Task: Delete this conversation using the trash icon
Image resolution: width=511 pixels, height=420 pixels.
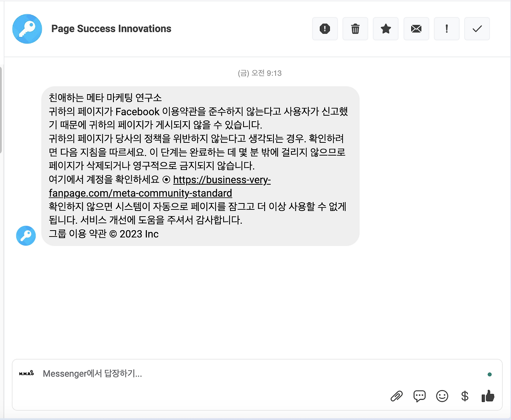Action: 355,29
